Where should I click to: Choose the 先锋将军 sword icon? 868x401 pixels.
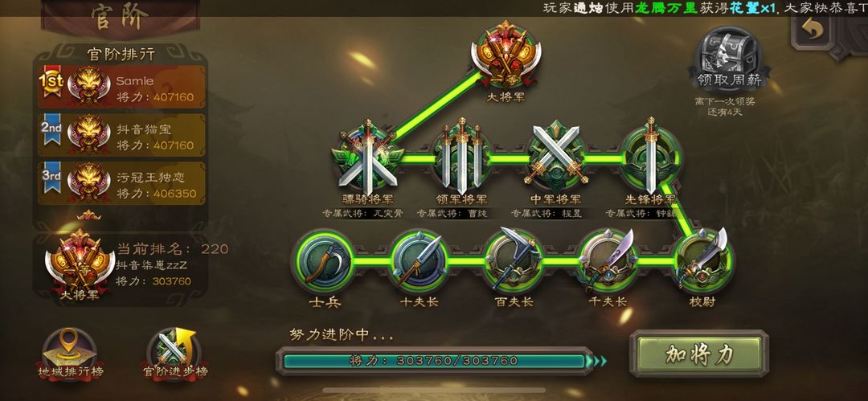click(650, 155)
